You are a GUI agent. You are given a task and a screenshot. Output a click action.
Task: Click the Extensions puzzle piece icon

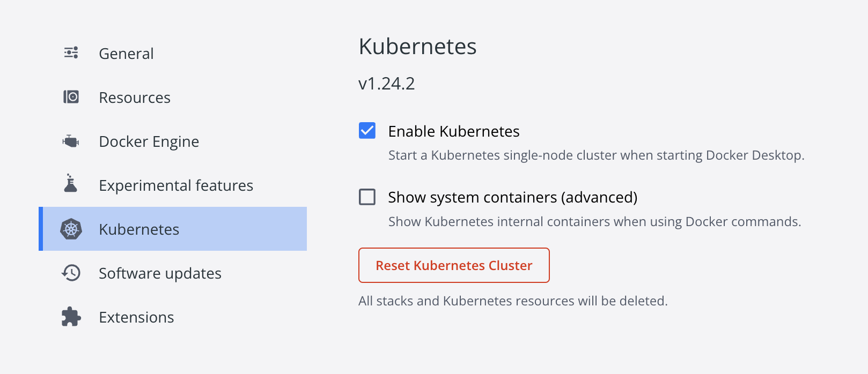[70, 317]
